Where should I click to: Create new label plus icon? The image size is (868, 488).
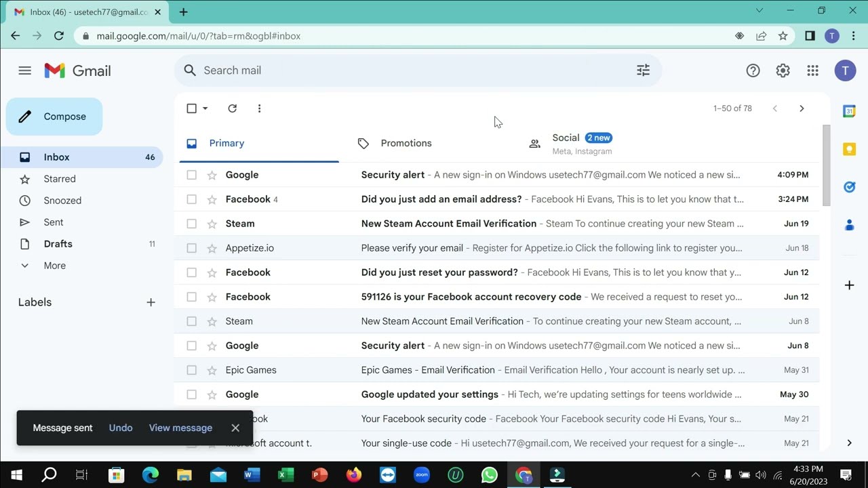click(x=151, y=302)
